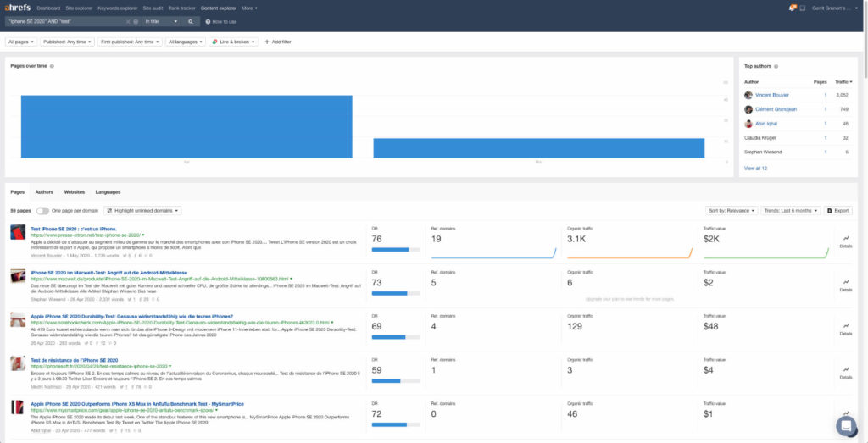Open the In title search mode dropdown
Screen dimensions: 868x443
pyautogui.click(x=161, y=21)
